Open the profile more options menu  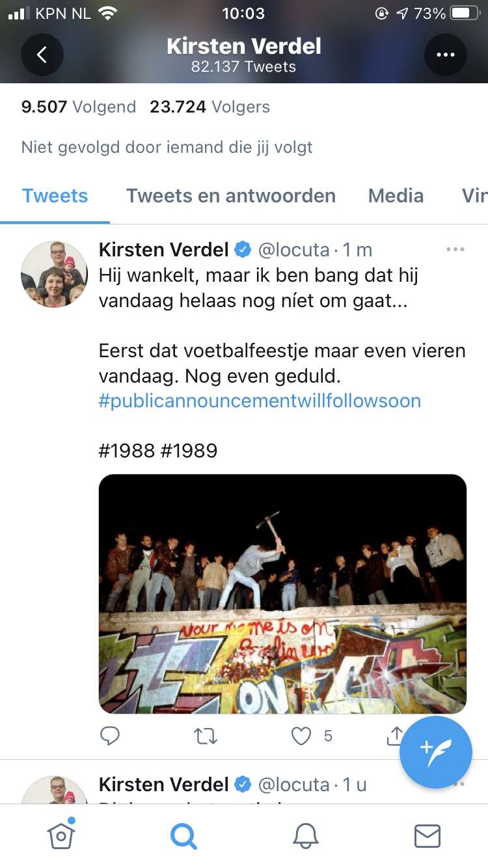[x=446, y=55]
